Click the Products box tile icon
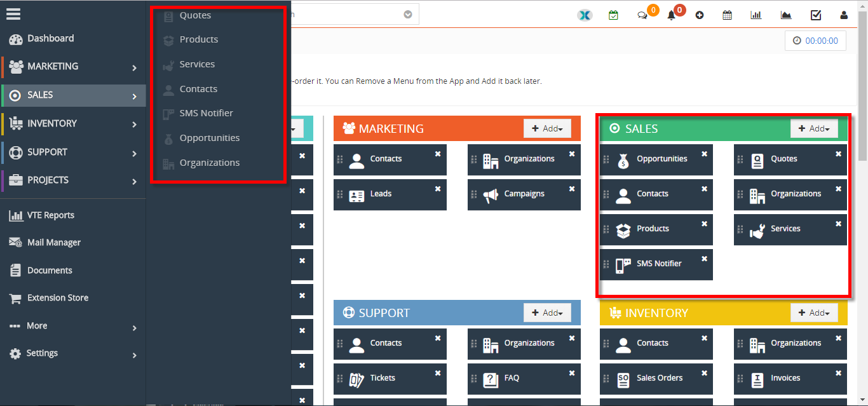The height and width of the screenshot is (406, 868). point(623,231)
